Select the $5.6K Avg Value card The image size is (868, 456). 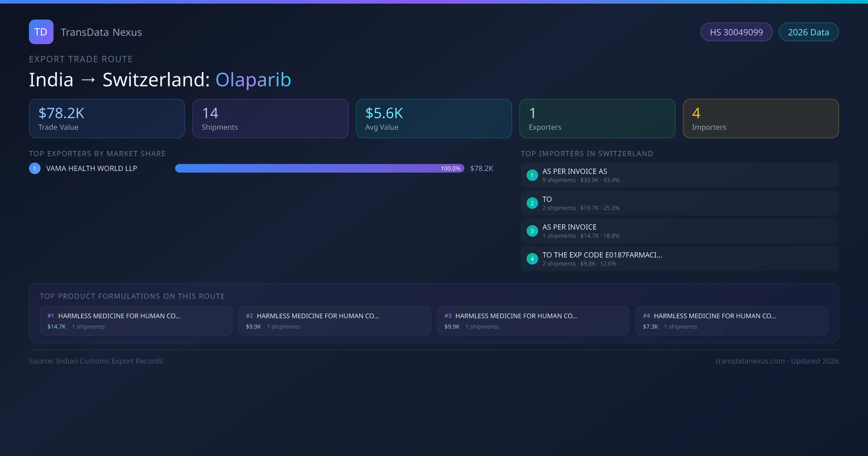pyautogui.click(x=434, y=119)
